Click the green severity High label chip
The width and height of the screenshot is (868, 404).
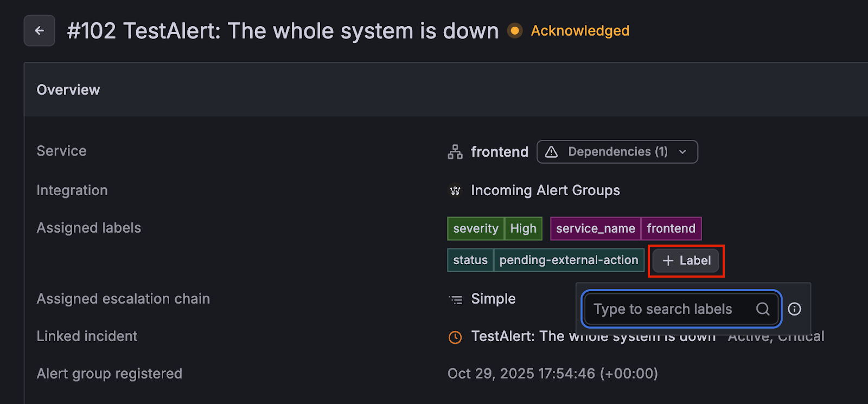point(494,228)
